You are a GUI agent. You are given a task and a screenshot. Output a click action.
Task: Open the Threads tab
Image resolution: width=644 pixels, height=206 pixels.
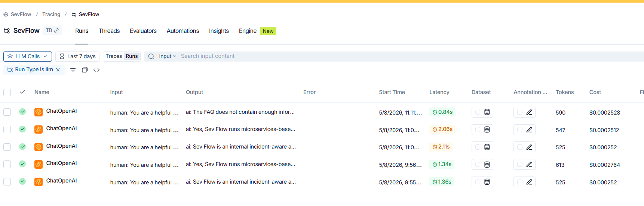coord(109,31)
